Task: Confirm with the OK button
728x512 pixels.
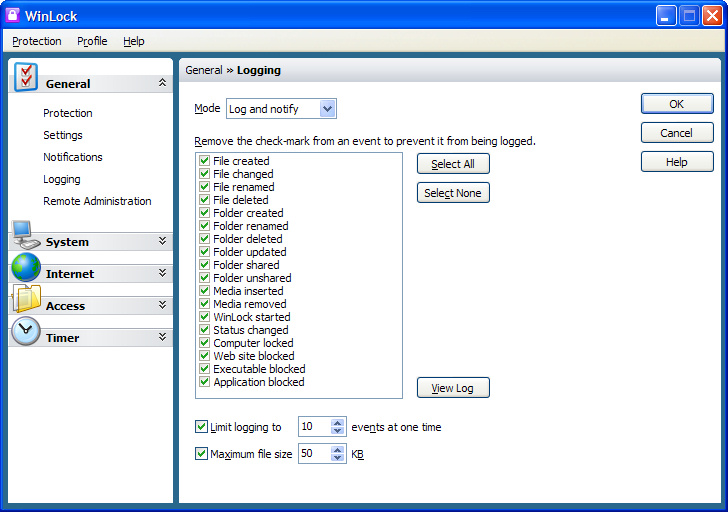Action: (x=677, y=104)
